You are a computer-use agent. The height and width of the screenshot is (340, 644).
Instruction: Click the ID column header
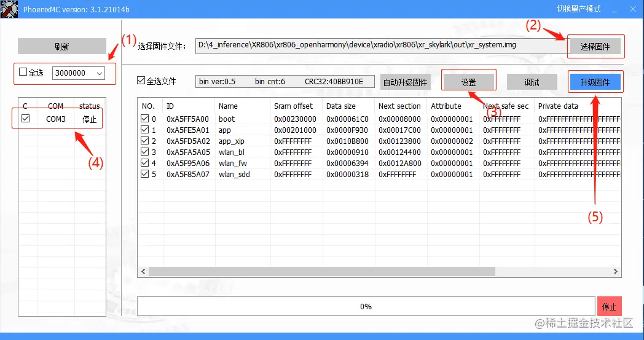170,106
